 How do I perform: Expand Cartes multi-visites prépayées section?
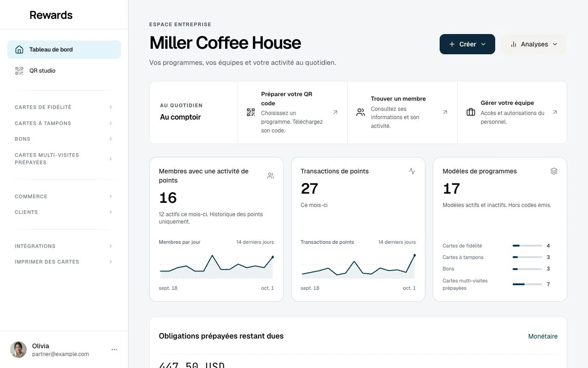64,159
